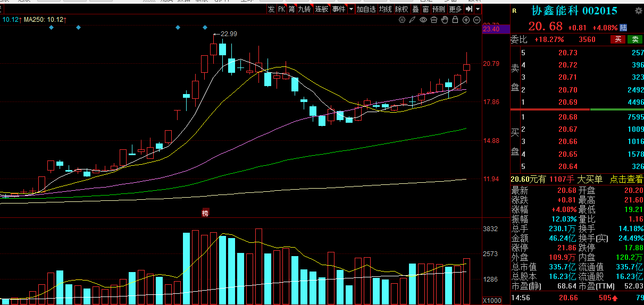Open chart settings gear icon
The image size is (644, 305).
click(403, 20)
